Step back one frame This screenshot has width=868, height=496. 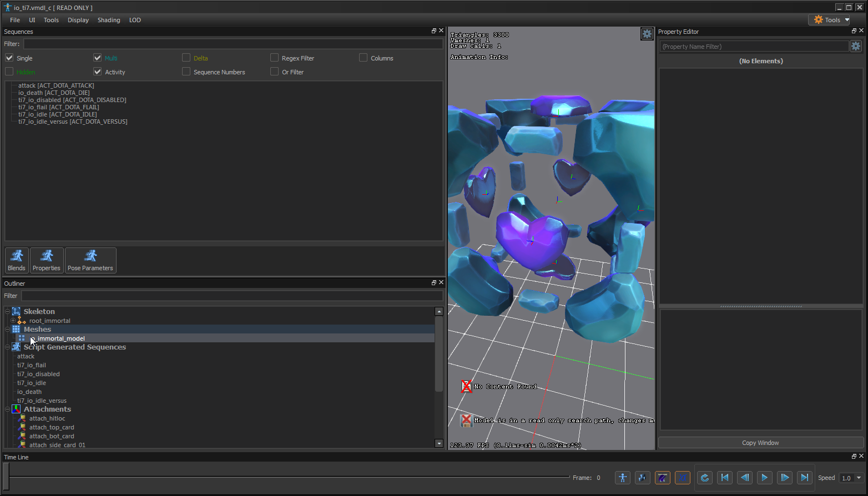click(x=745, y=478)
